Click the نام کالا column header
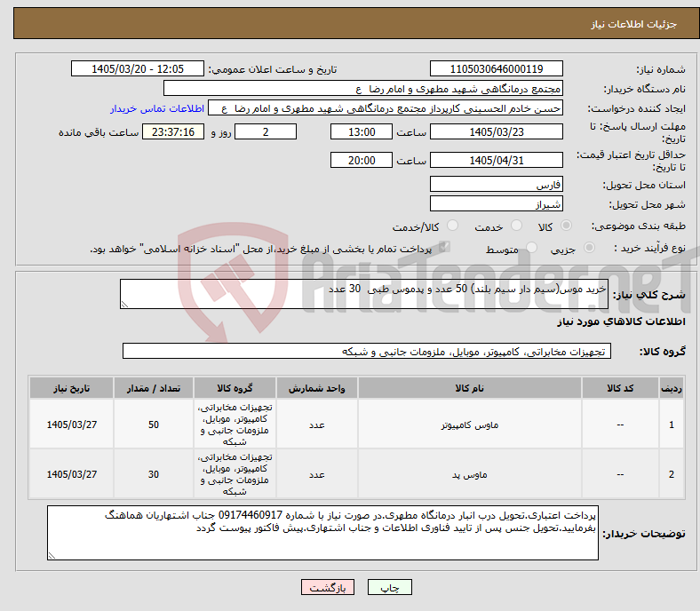The image size is (700, 611). pos(470,388)
